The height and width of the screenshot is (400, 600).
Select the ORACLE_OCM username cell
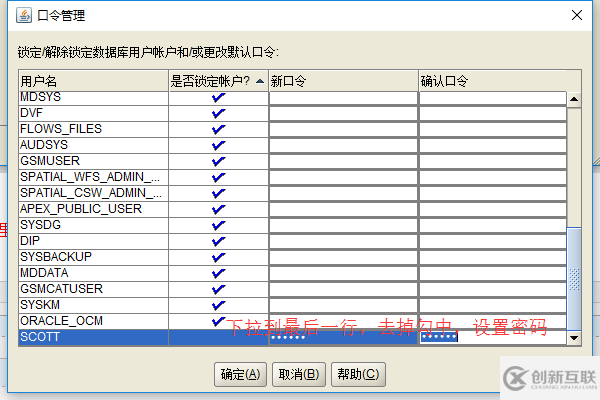(93, 321)
